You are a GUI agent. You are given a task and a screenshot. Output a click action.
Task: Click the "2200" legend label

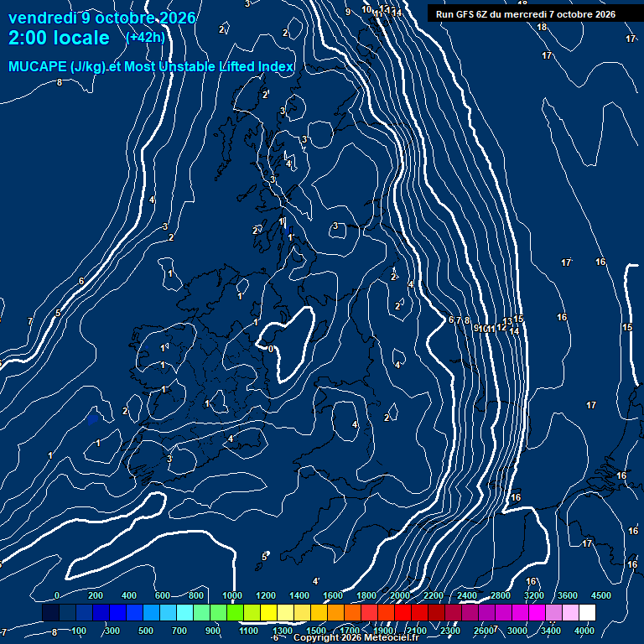coord(434,595)
